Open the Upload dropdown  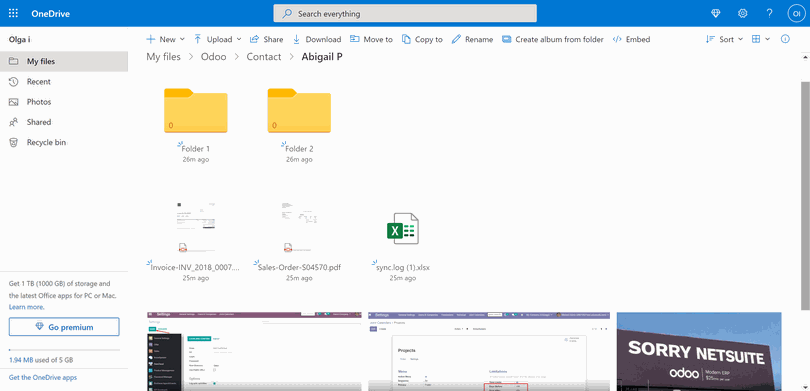click(217, 39)
